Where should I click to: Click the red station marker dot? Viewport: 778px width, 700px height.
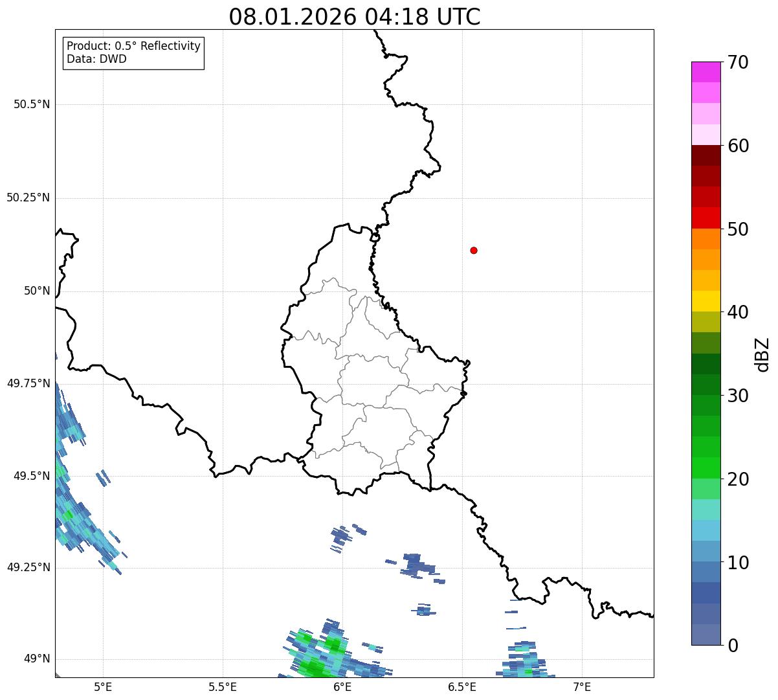[474, 250]
